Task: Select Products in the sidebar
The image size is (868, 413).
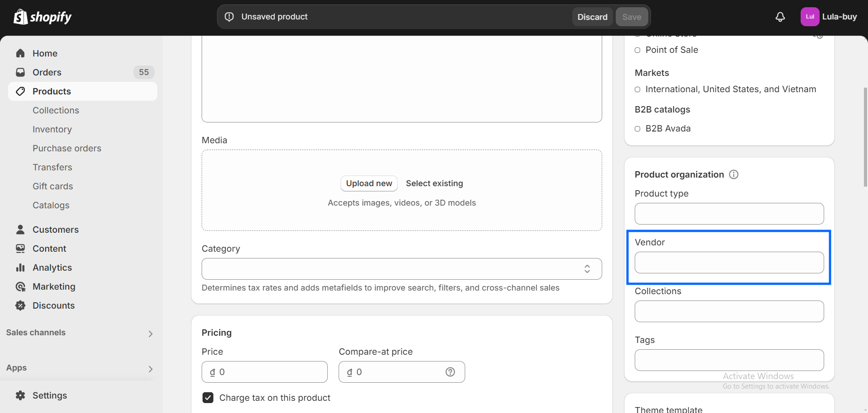Action: point(83,91)
